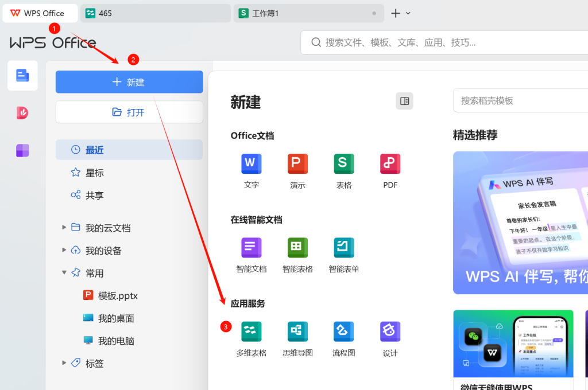
Task: Open 模板.pptx file
Action: pyautogui.click(x=111, y=295)
